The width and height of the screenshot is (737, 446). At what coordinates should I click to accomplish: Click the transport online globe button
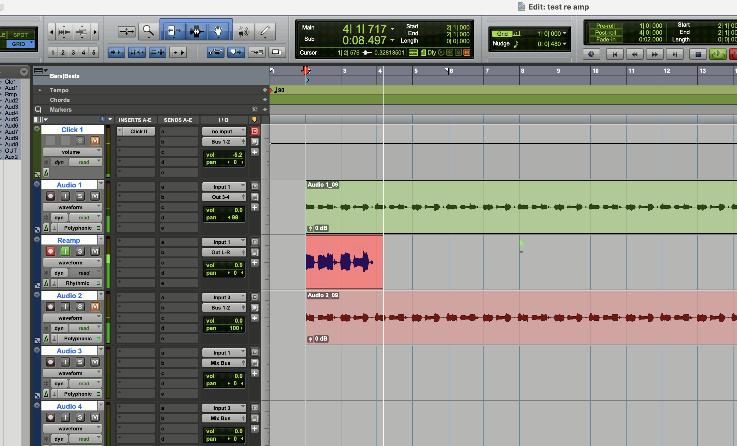pyautogui.click(x=591, y=55)
